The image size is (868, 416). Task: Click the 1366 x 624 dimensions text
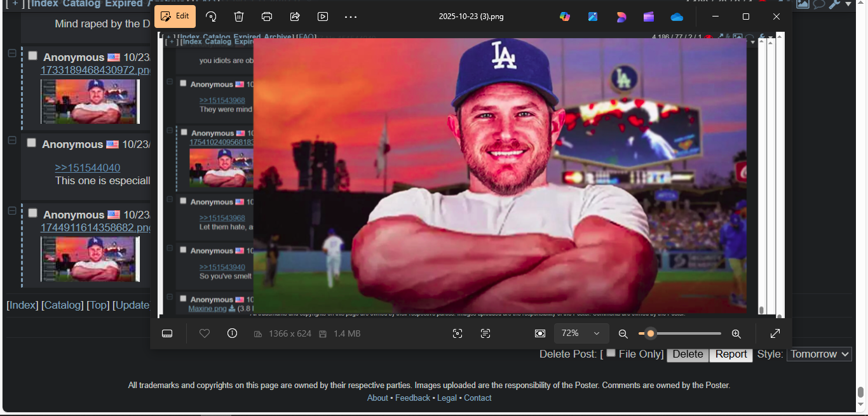coord(290,333)
